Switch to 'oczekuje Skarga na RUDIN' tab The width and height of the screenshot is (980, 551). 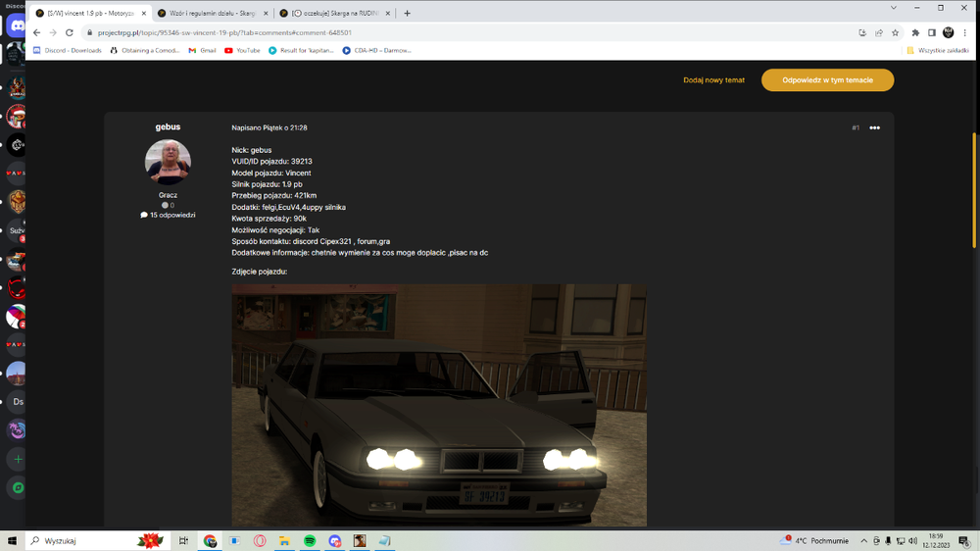pyautogui.click(x=334, y=13)
